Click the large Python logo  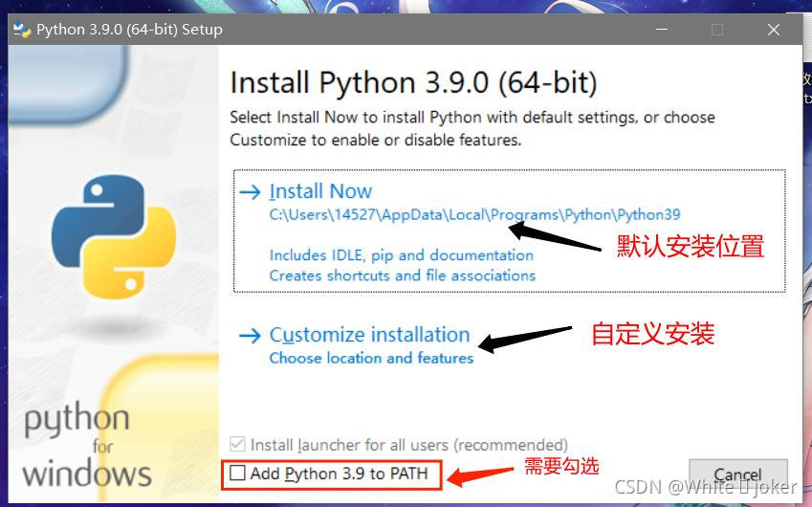(114, 236)
